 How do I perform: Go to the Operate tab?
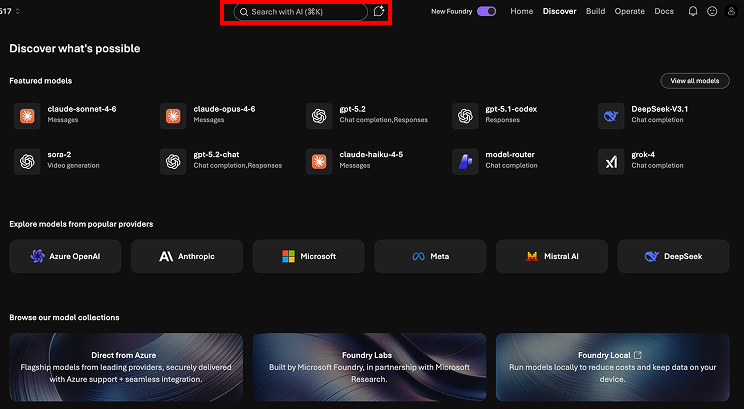coord(629,11)
